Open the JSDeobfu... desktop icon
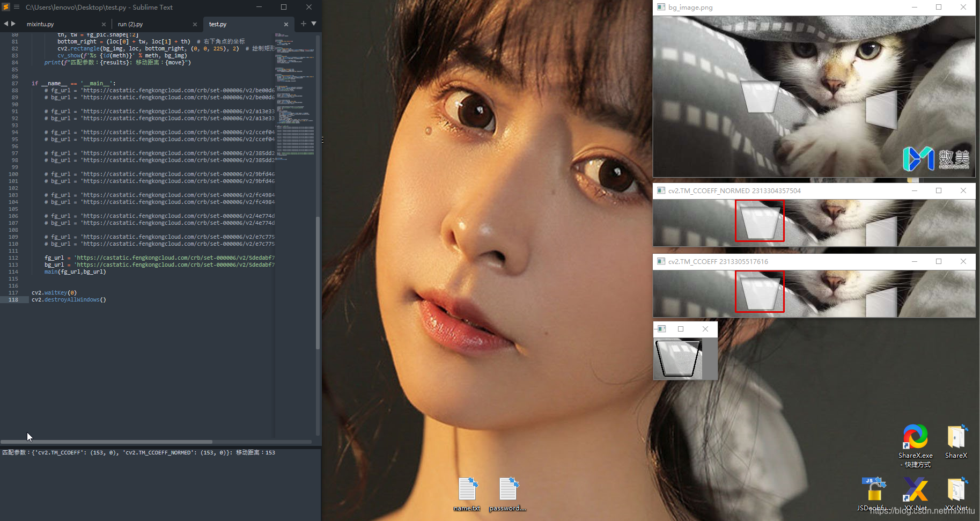980x521 pixels. 874,494
